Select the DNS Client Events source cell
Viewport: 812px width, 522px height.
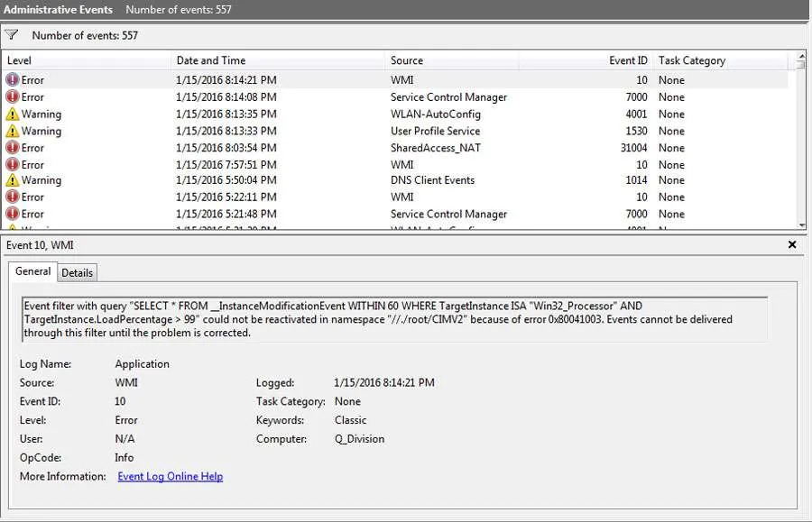[x=432, y=180]
